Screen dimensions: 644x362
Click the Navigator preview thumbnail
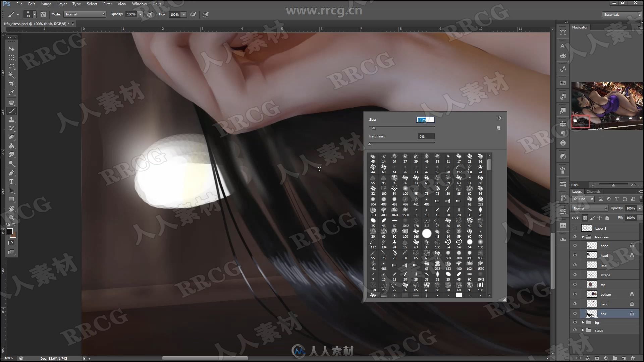click(607, 106)
